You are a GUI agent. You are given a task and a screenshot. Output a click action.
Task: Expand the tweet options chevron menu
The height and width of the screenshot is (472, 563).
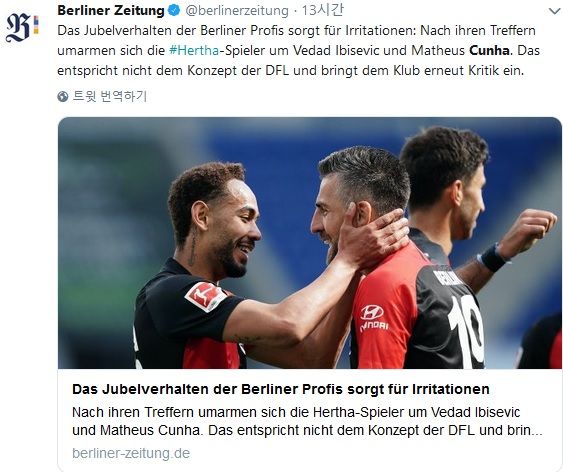pos(555,11)
